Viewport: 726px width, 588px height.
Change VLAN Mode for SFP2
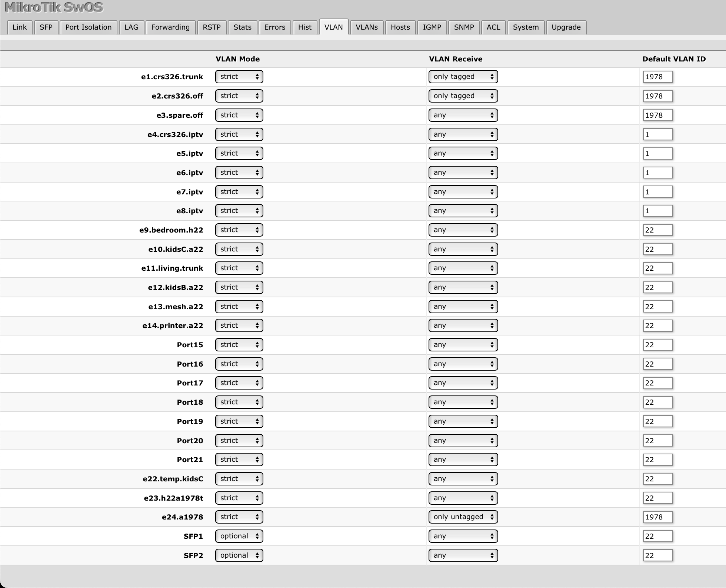tap(239, 555)
